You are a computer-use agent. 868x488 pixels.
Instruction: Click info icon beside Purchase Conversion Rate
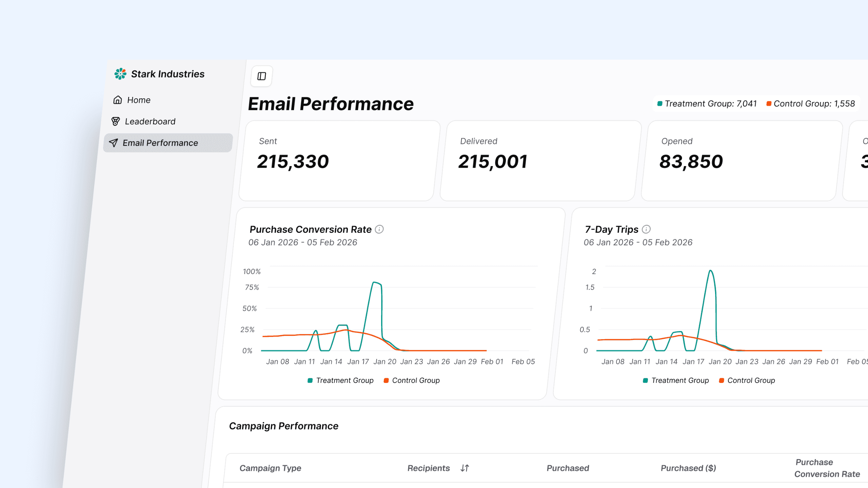[379, 229]
